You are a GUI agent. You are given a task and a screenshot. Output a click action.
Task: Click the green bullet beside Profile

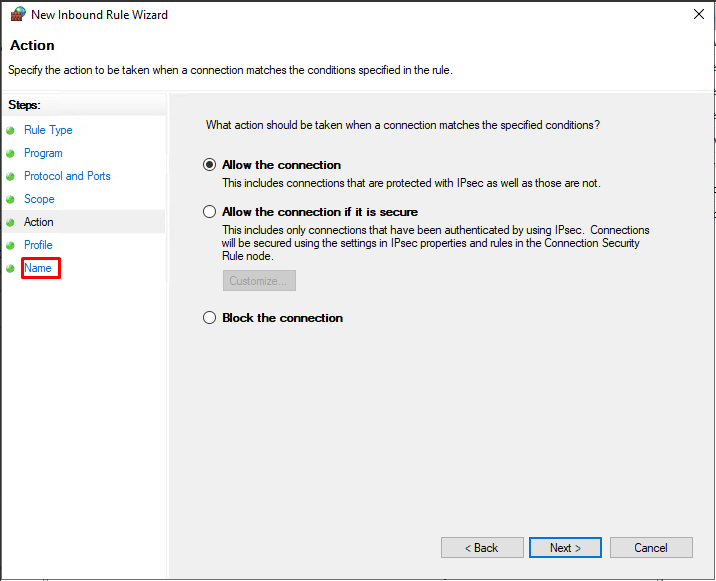pyautogui.click(x=11, y=245)
